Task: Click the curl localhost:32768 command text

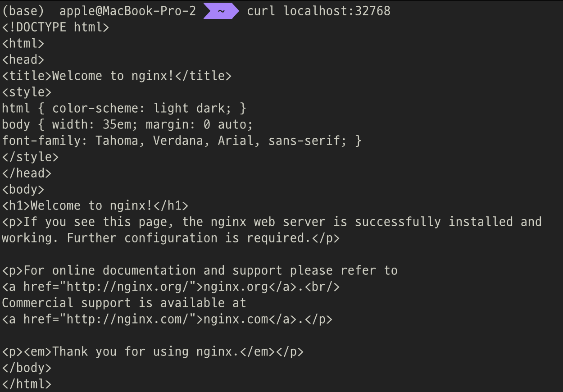Action: pyautogui.click(x=318, y=11)
